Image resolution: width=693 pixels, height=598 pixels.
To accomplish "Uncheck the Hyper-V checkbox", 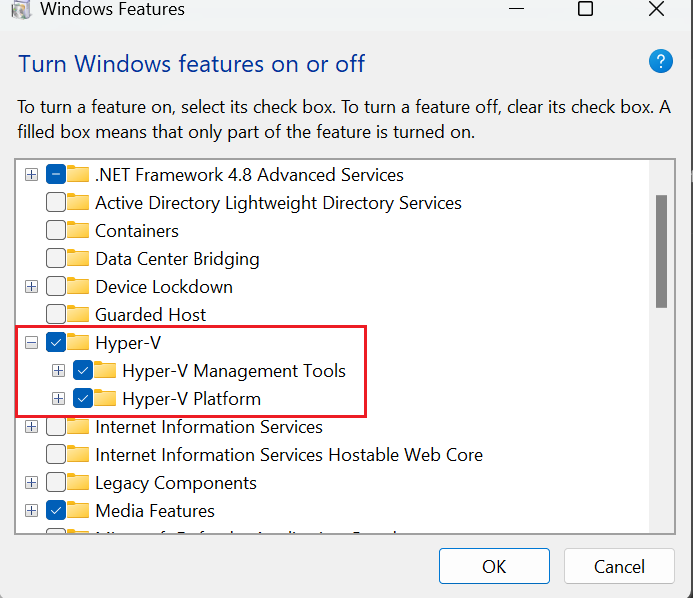I will tap(56, 343).
